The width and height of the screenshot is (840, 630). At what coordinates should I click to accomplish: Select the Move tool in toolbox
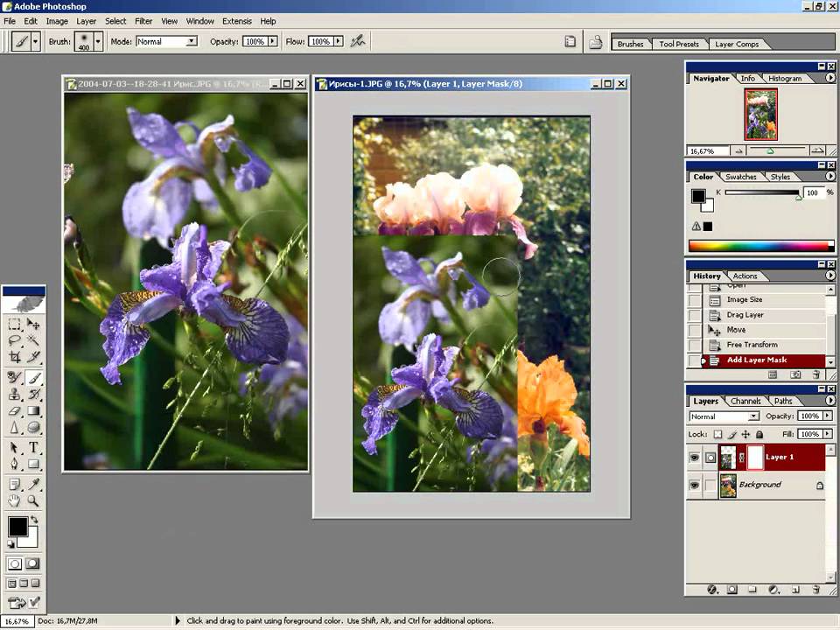(33, 324)
